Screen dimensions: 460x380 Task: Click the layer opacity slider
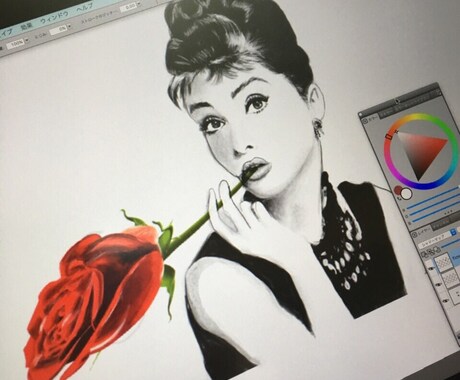pos(452,244)
